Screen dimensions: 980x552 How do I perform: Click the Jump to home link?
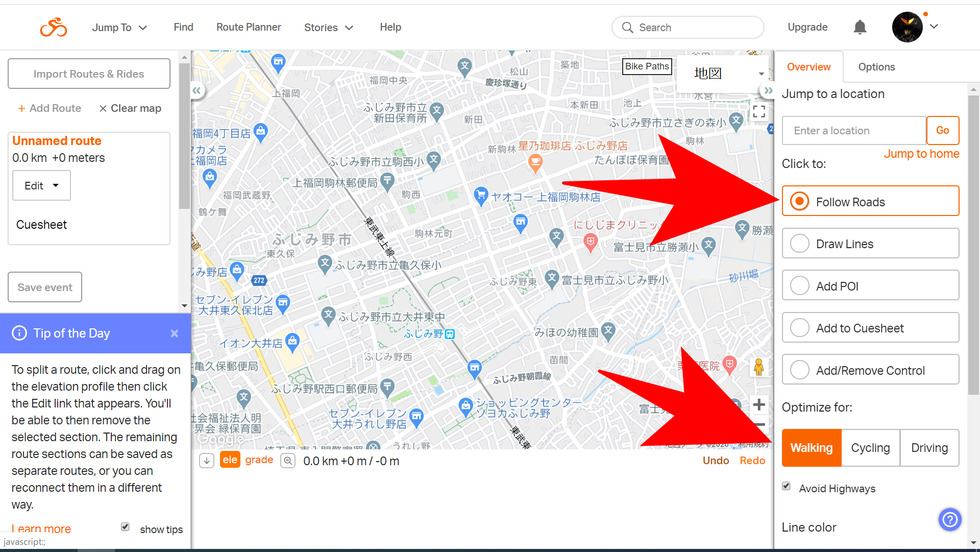pos(921,154)
